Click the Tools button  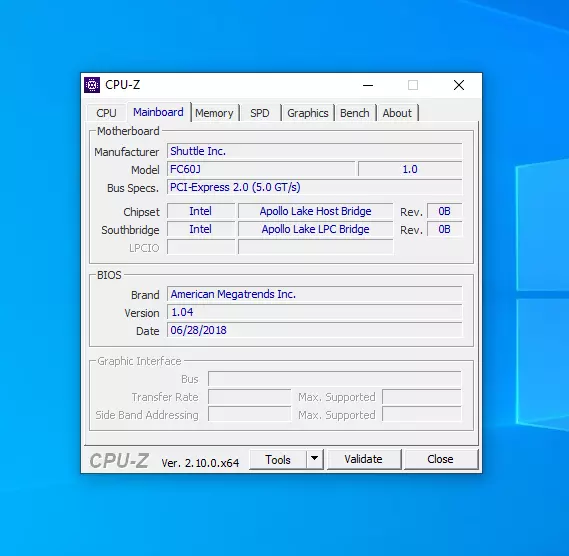(x=278, y=459)
